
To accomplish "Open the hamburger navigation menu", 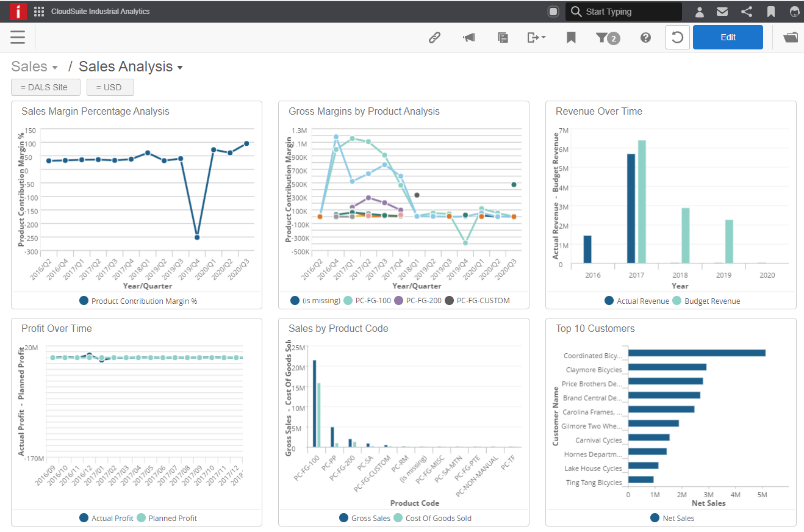I will click(18, 37).
